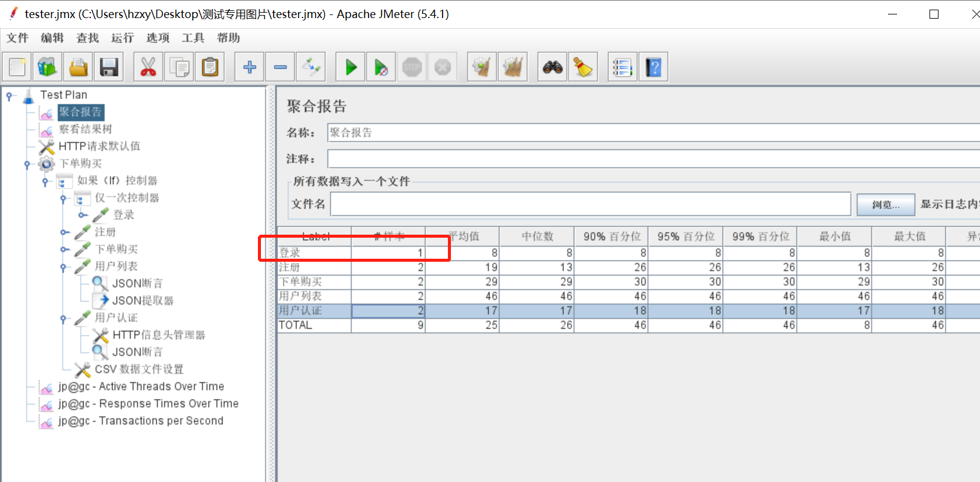Select the 用户认证 sampler in the tree
This screenshot has width=980, height=482.
pyautogui.click(x=116, y=318)
